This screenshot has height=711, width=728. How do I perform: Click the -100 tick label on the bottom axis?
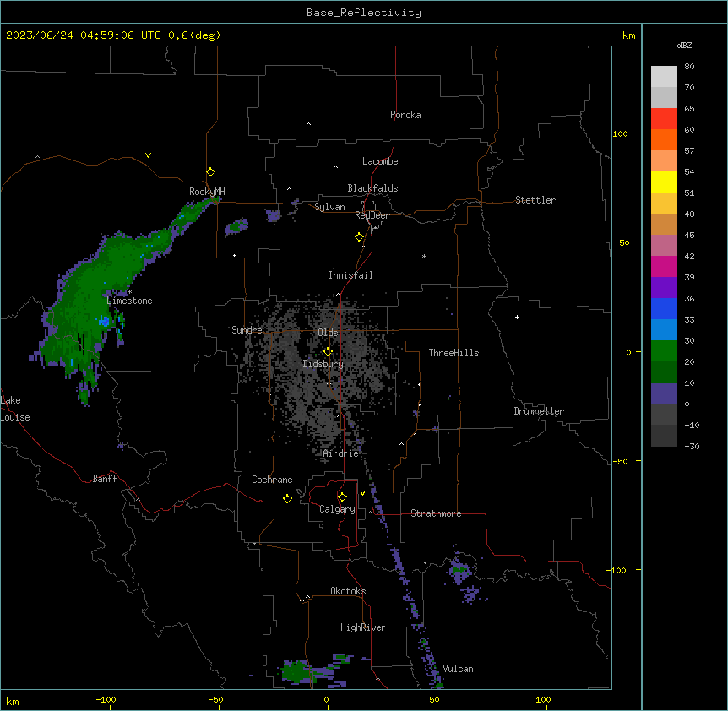click(106, 699)
